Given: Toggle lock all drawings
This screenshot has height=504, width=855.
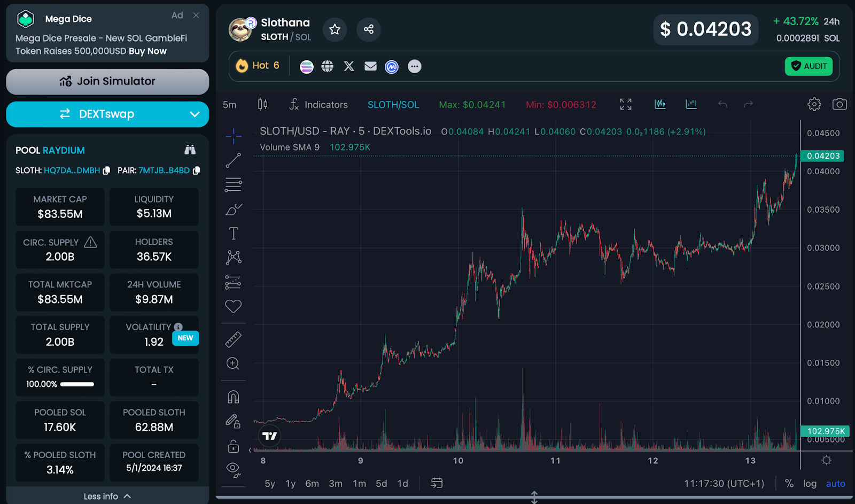Looking at the screenshot, I should tap(234, 446).
